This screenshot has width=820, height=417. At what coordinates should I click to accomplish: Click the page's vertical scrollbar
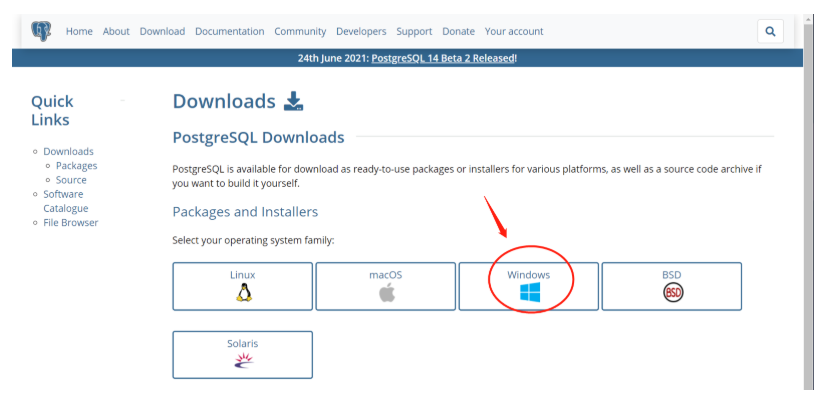[x=808, y=204]
